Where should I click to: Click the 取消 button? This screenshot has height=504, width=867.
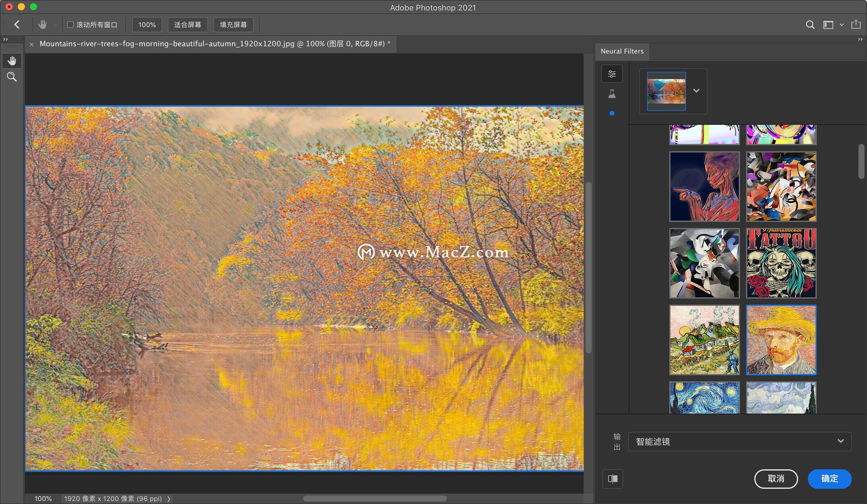tap(776, 479)
